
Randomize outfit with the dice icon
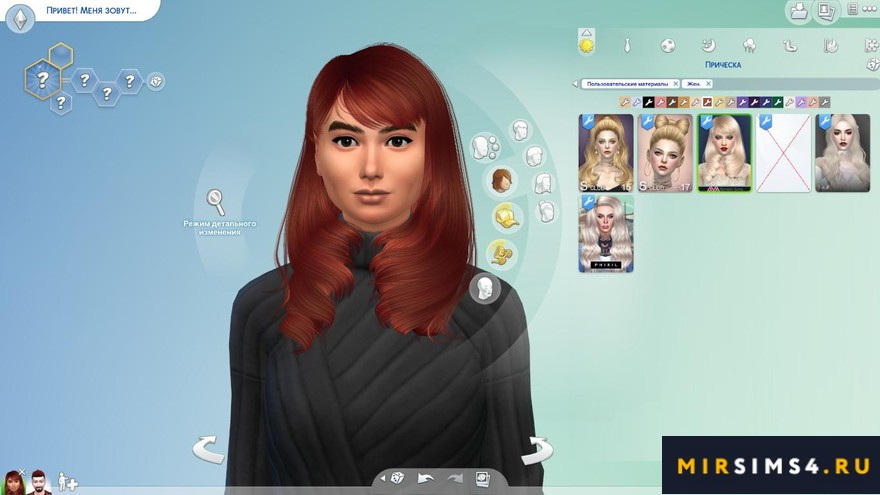(873, 65)
